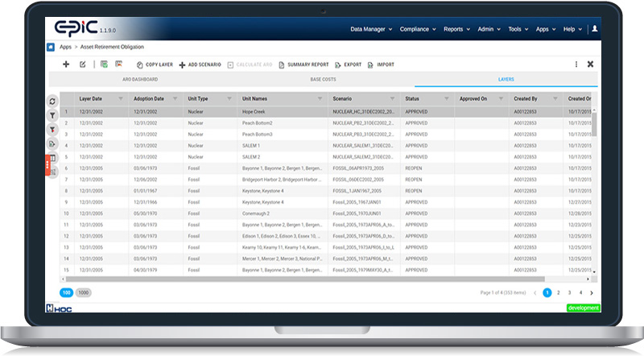Select the Layers tab
Screen dimensions: 644x356
tap(506, 80)
